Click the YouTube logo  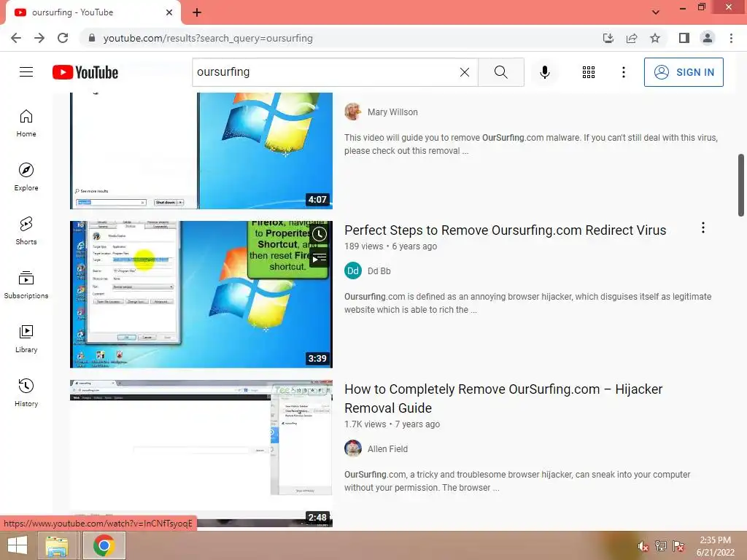(x=85, y=72)
